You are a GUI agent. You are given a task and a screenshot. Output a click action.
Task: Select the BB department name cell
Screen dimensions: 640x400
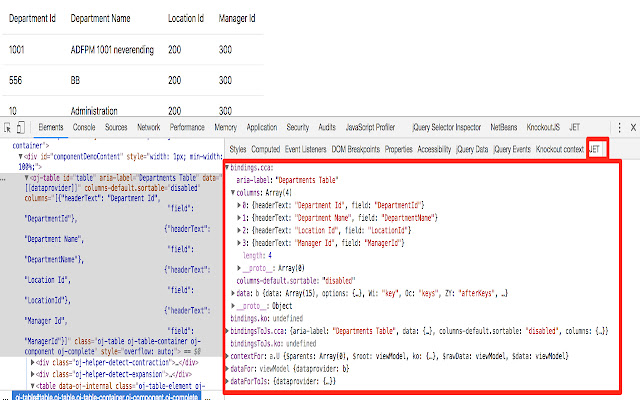[75, 80]
